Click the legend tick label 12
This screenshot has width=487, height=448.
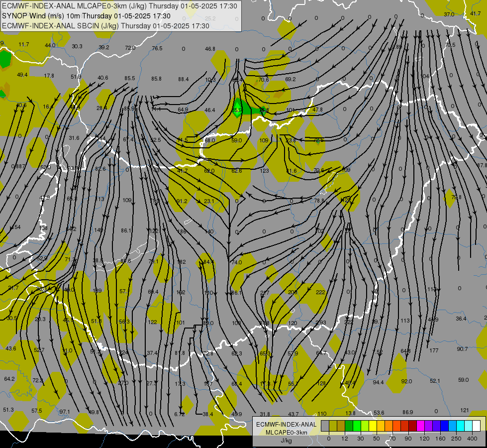point(345,439)
